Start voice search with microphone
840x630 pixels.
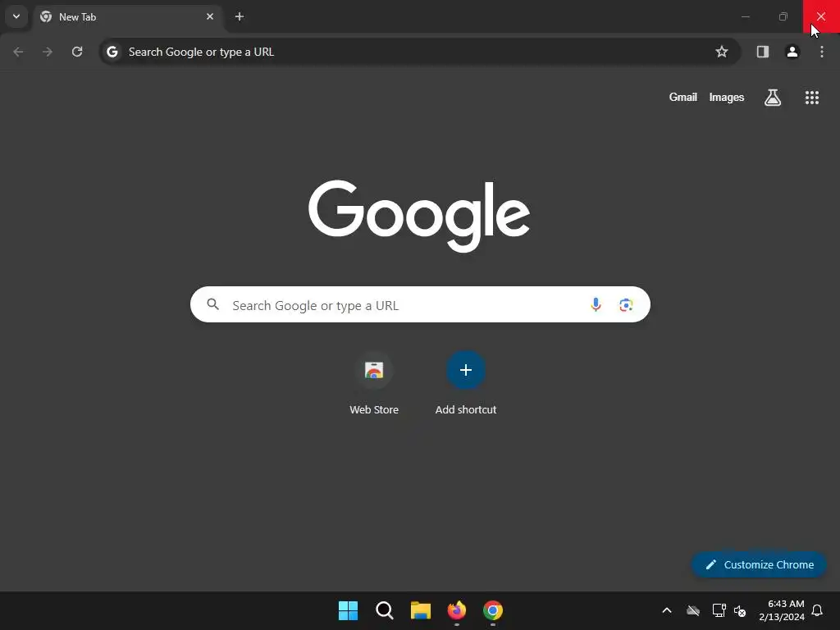click(596, 305)
